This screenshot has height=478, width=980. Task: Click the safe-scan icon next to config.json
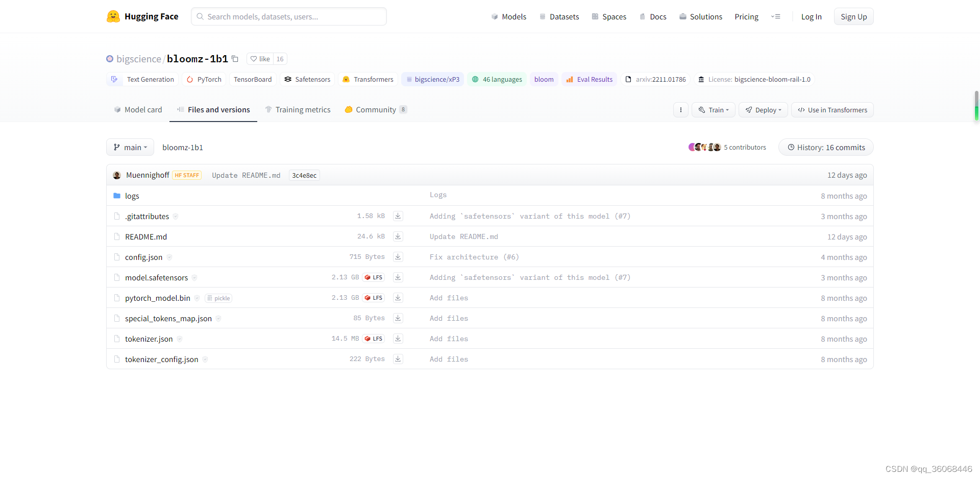pos(169,257)
